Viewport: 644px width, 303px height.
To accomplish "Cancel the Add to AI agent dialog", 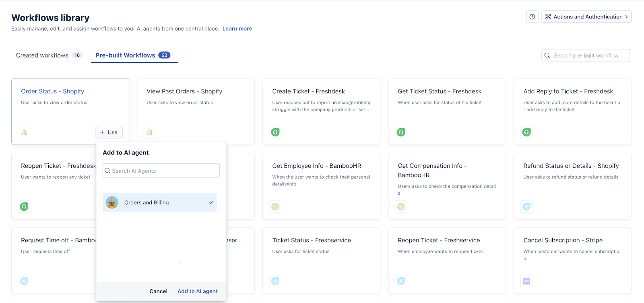I will point(158,291).
